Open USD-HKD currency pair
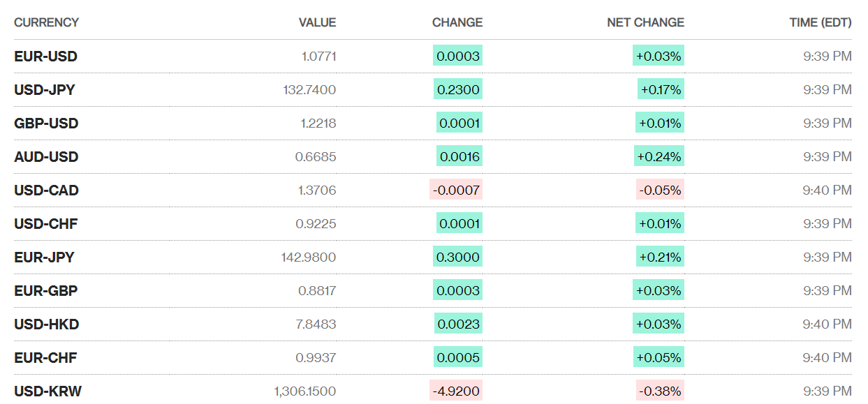868x404 pixels. click(x=46, y=324)
